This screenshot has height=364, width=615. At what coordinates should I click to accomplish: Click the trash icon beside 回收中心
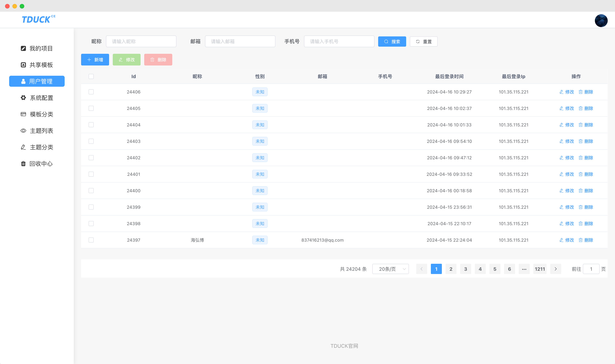[x=23, y=163]
